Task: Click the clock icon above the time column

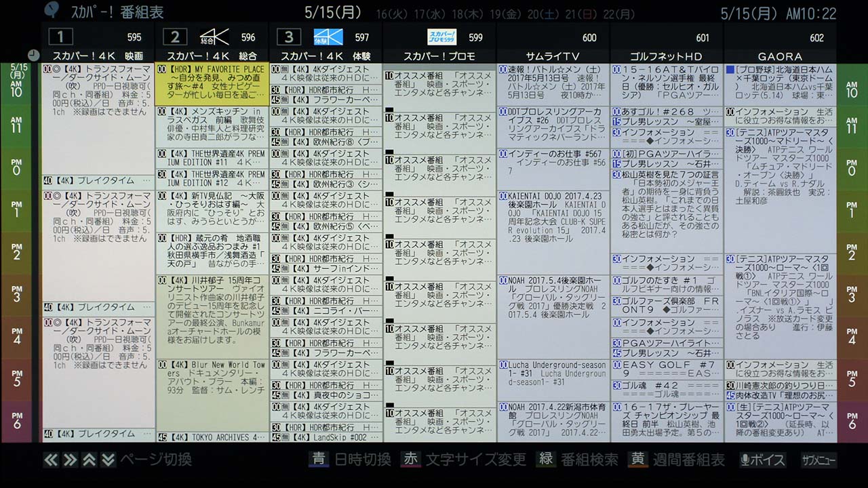Action: pyautogui.click(x=34, y=56)
